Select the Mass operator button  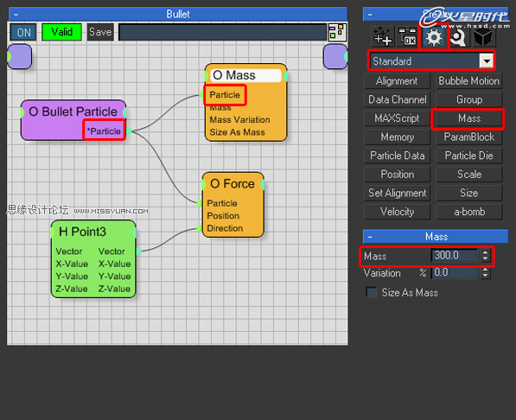[x=468, y=118]
